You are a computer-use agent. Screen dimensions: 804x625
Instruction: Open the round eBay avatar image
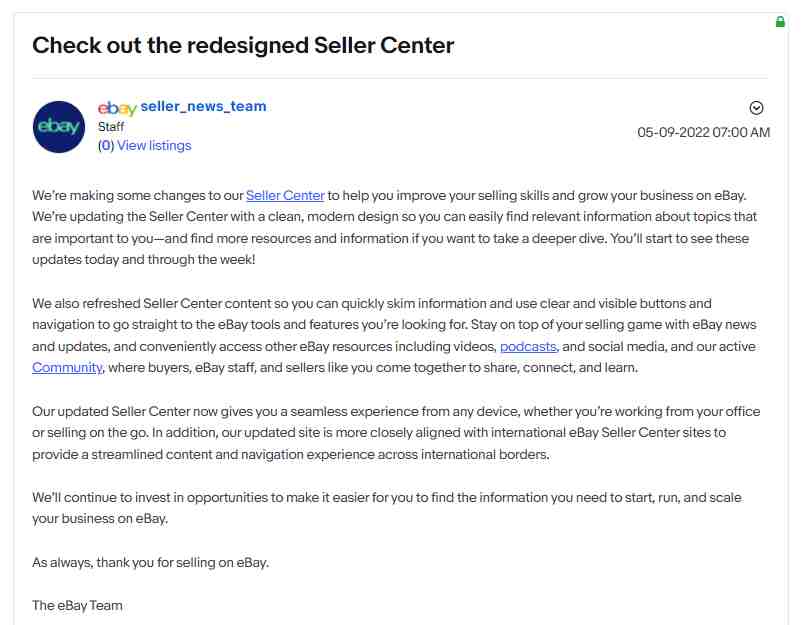point(59,127)
